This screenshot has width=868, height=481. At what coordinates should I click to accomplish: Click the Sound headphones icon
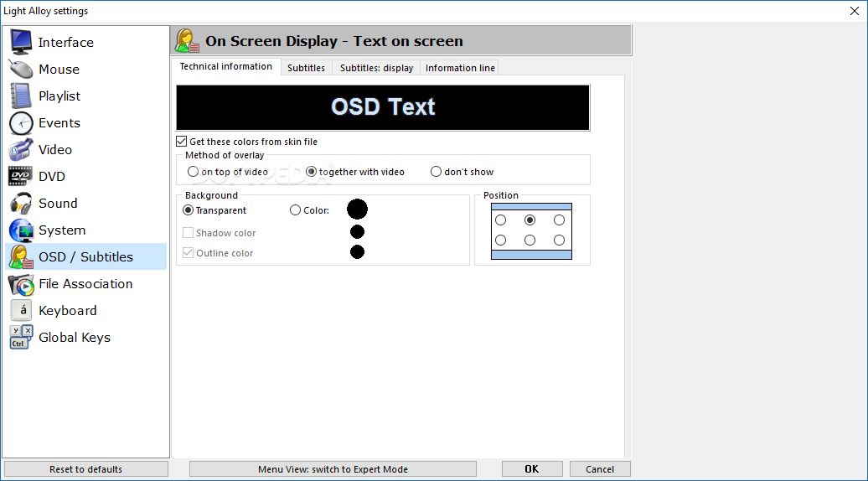(21, 203)
